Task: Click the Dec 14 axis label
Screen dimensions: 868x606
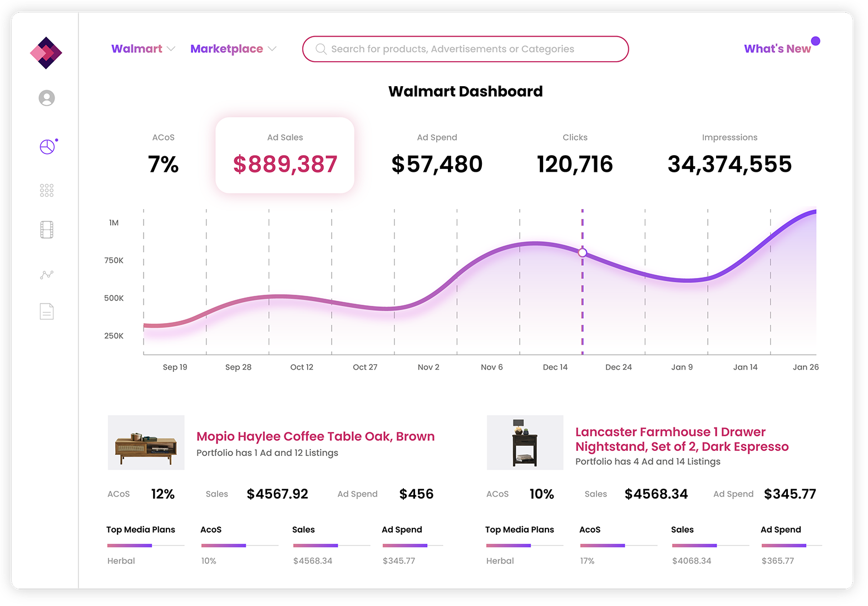Action: pos(555,367)
